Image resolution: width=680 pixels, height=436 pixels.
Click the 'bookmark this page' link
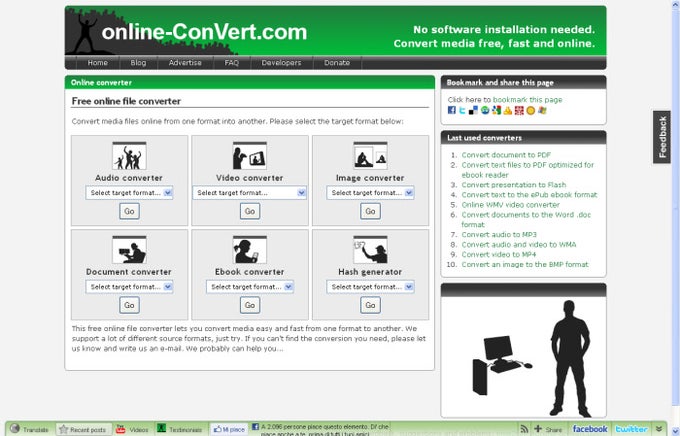point(527,100)
